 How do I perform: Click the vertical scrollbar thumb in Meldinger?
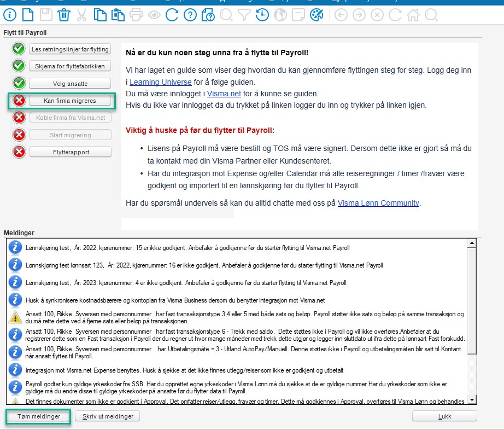click(472, 300)
